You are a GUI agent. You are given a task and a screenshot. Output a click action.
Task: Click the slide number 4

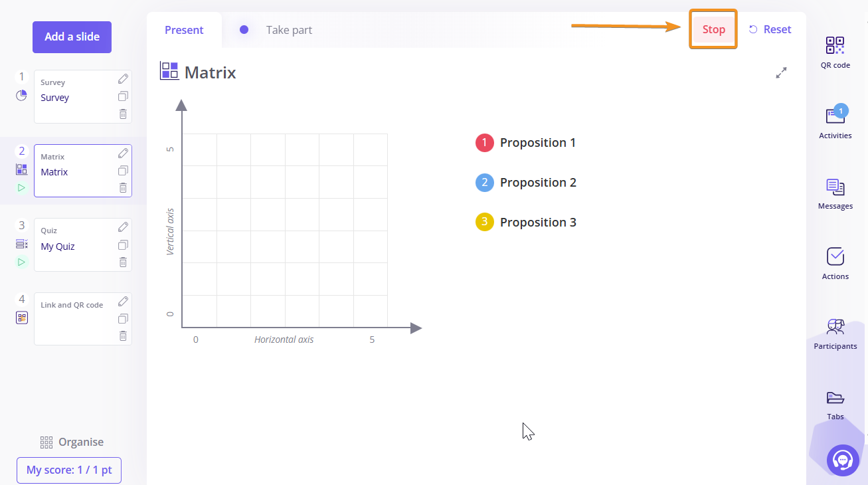pos(21,299)
